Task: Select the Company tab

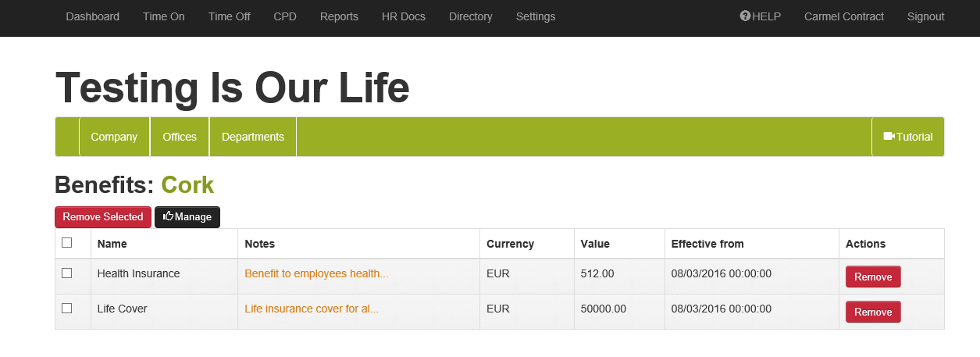Action: coord(114,137)
